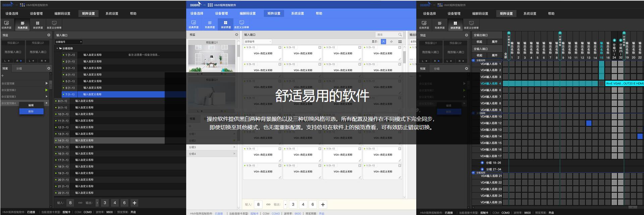Open 编解码设置 menu in dark list window
644x215 pixels.
coord(62,13)
